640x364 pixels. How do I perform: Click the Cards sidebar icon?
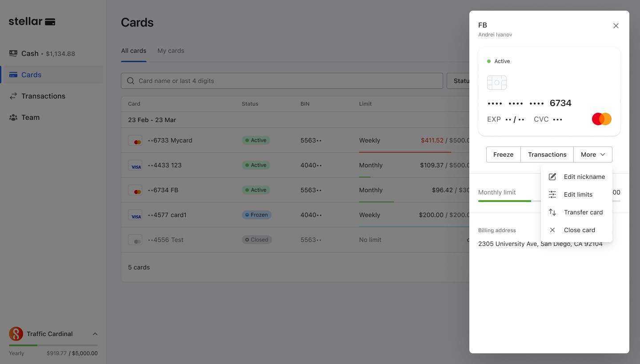(13, 75)
